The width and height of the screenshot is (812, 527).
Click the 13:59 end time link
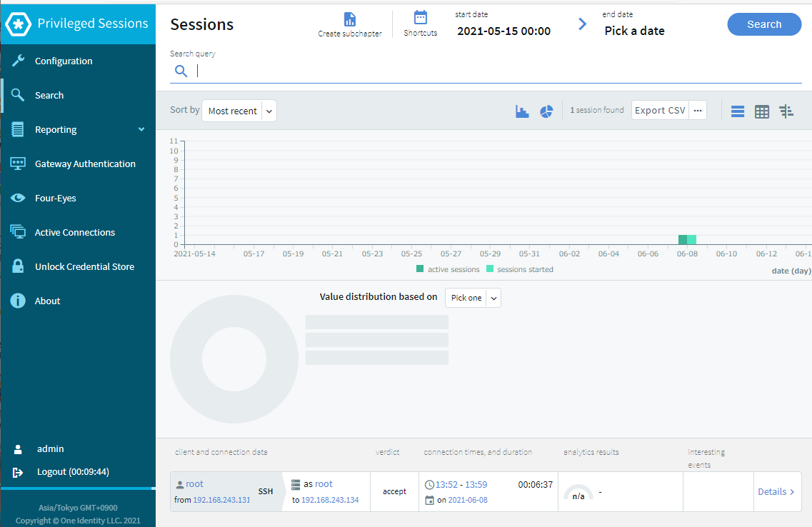pos(476,485)
